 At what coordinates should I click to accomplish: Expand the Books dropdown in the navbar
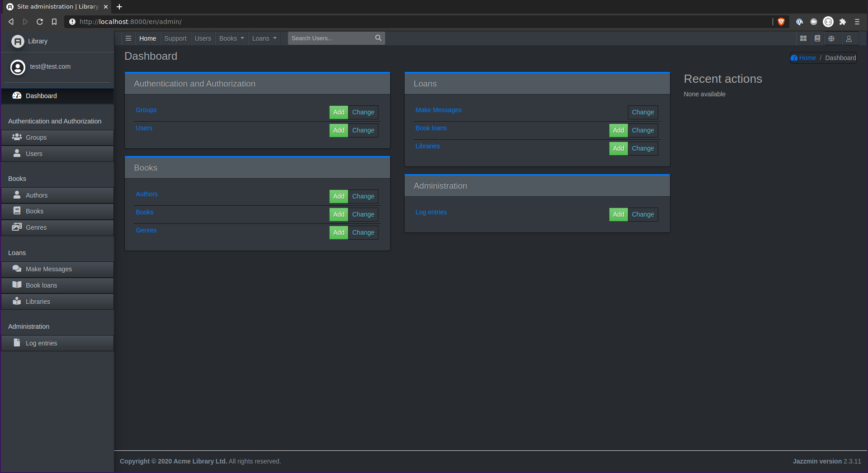click(231, 38)
